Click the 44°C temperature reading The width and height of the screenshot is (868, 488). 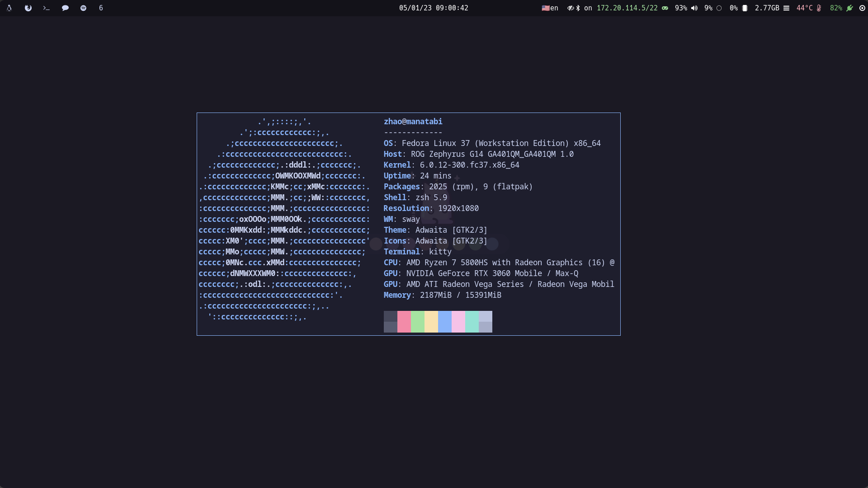click(805, 8)
